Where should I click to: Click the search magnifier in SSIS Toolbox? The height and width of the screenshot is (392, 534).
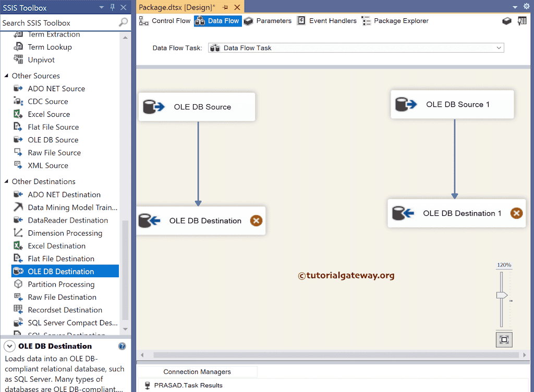point(123,22)
